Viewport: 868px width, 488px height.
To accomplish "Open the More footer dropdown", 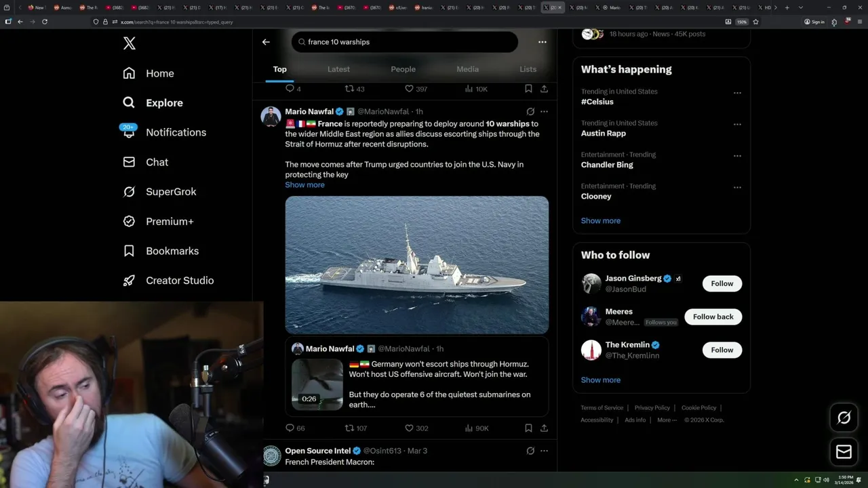I will coord(667,420).
